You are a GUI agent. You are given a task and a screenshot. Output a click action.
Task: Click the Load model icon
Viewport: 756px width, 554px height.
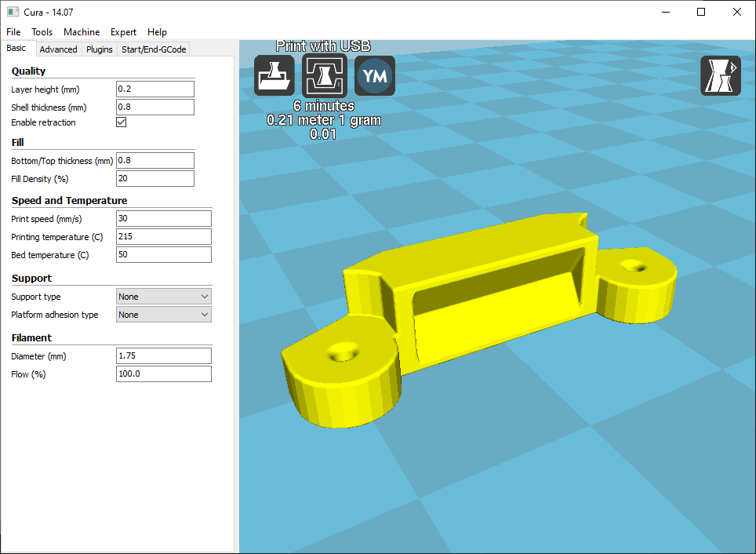point(274,75)
